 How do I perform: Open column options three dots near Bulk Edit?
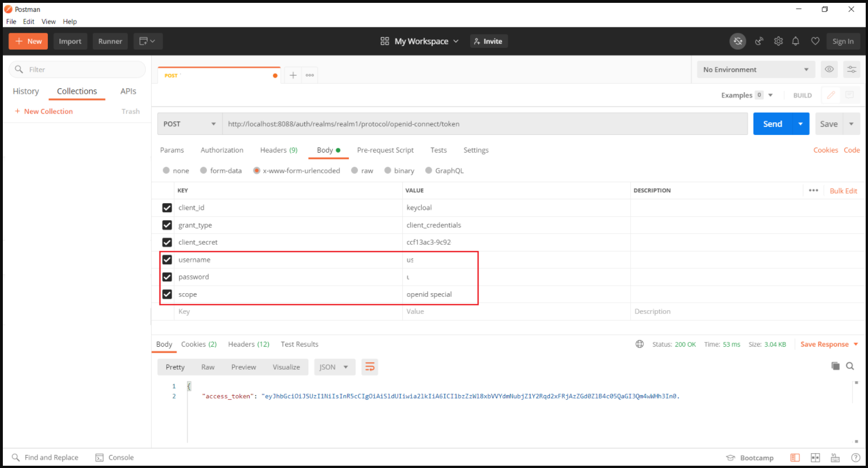pyautogui.click(x=813, y=191)
